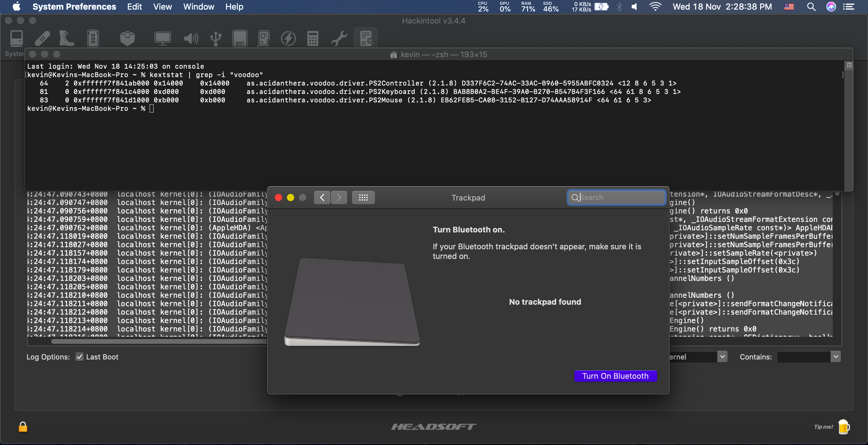
Task: Minimize the Trackpad preferences window
Action: tap(291, 198)
